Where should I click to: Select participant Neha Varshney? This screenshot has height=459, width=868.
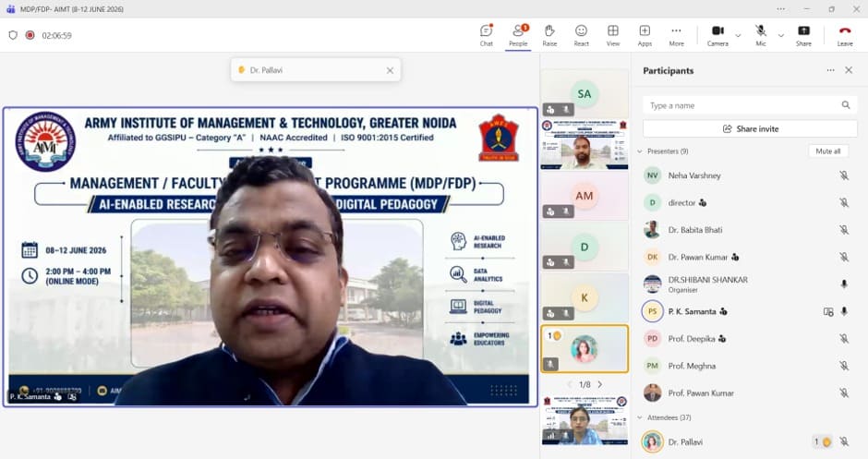tap(747, 175)
